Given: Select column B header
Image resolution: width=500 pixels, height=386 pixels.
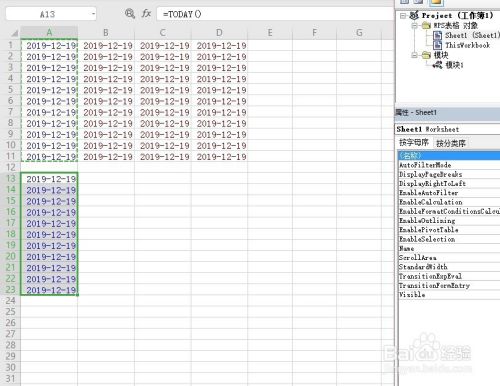Looking at the screenshot, I should (106, 33).
